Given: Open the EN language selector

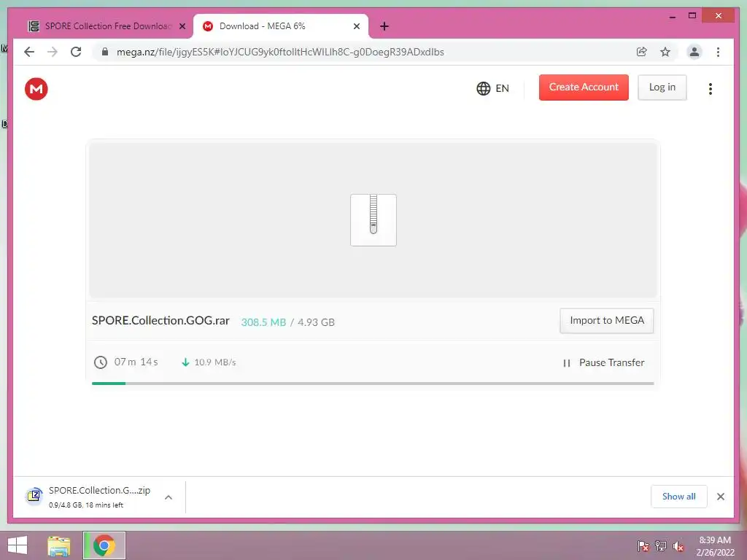Looking at the screenshot, I should click(x=492, y=88).
